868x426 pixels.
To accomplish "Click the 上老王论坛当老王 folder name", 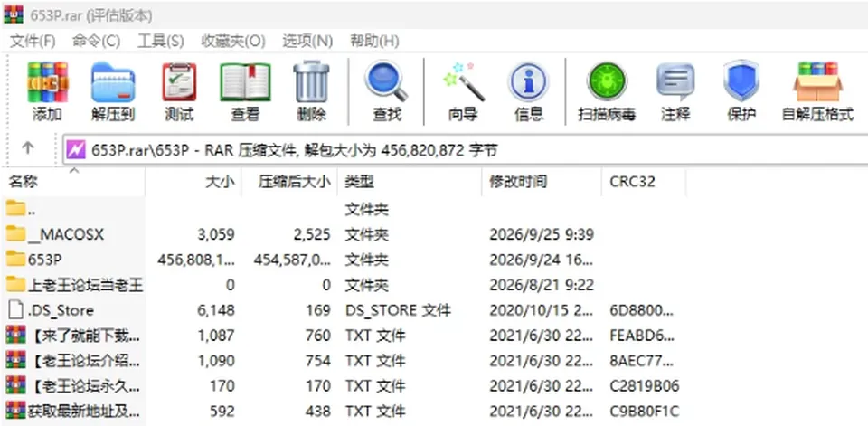I will [x=85, y=285].
